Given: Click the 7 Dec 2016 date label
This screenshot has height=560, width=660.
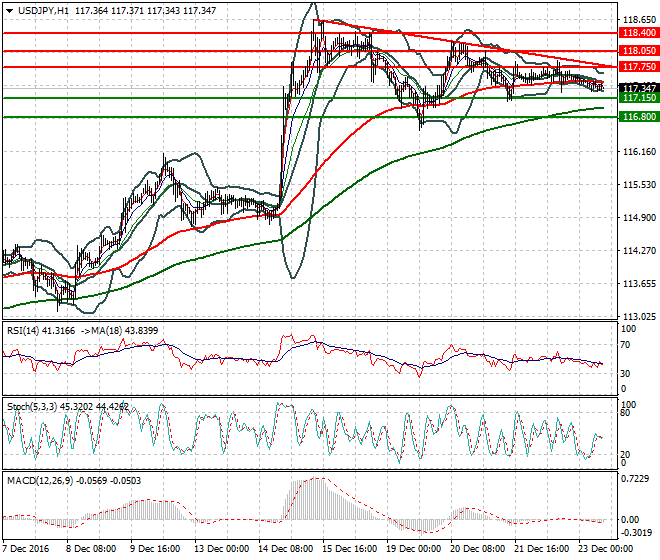Looking at the screenshot, I should click(26, 549).
